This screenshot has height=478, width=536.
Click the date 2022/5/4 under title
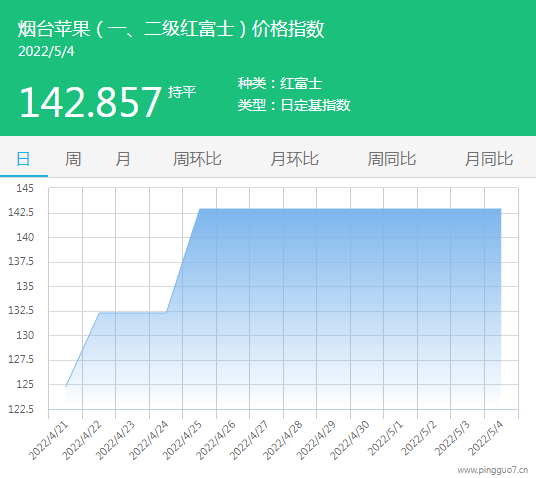point(46,52)
